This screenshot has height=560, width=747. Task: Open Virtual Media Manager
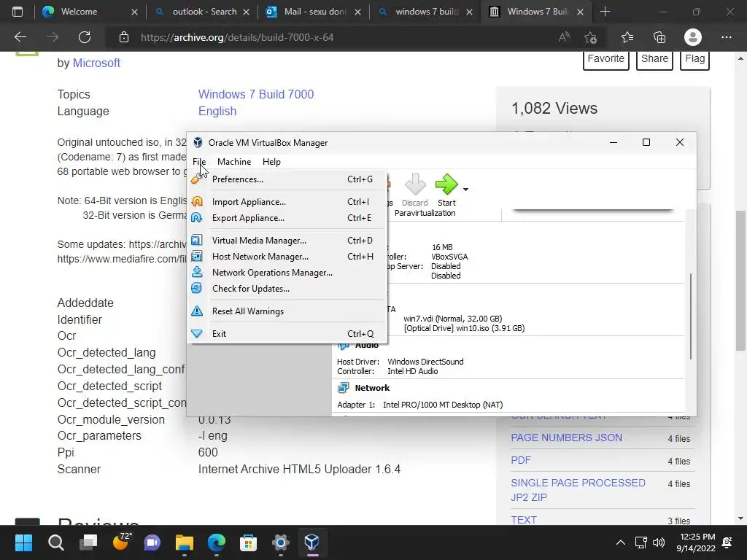click(287, 241)
